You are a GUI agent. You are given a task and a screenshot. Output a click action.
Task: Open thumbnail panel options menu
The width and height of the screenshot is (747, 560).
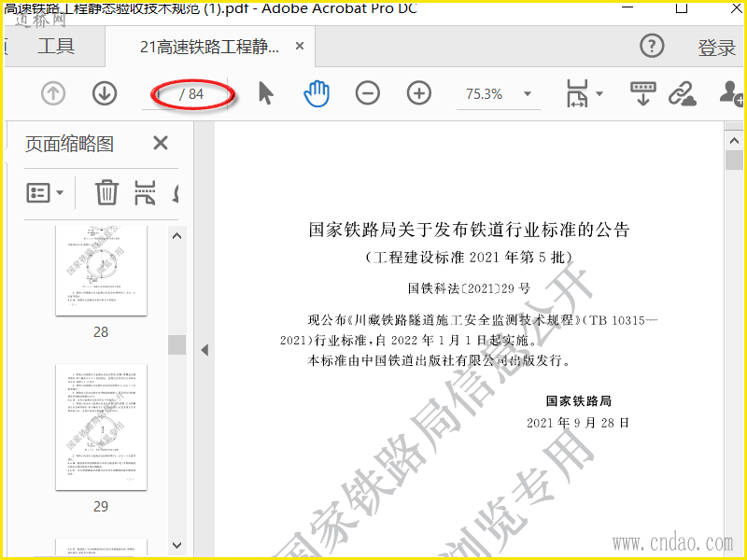(x=44, y=193)
